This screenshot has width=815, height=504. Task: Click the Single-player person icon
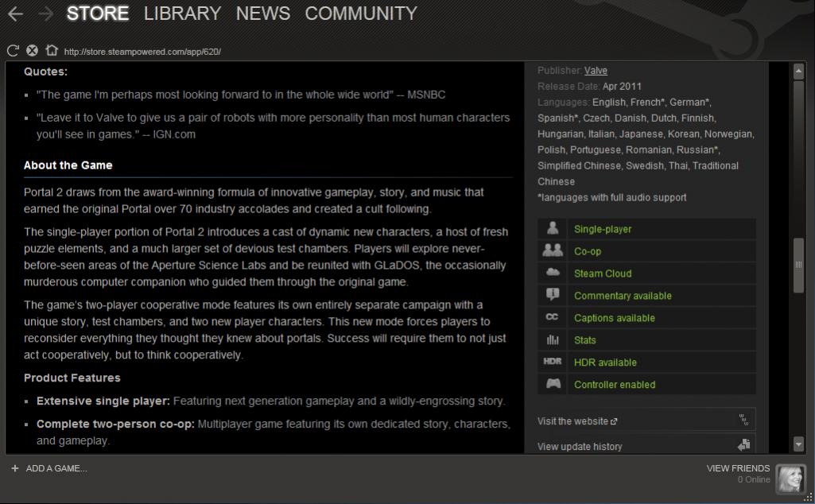click(553, 229)
